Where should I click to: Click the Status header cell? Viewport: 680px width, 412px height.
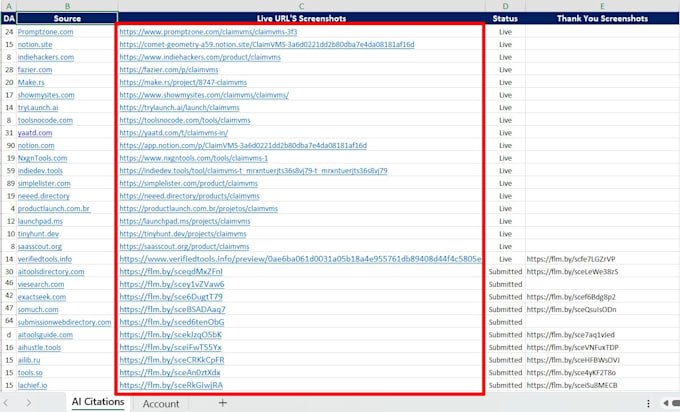(505, 18)
